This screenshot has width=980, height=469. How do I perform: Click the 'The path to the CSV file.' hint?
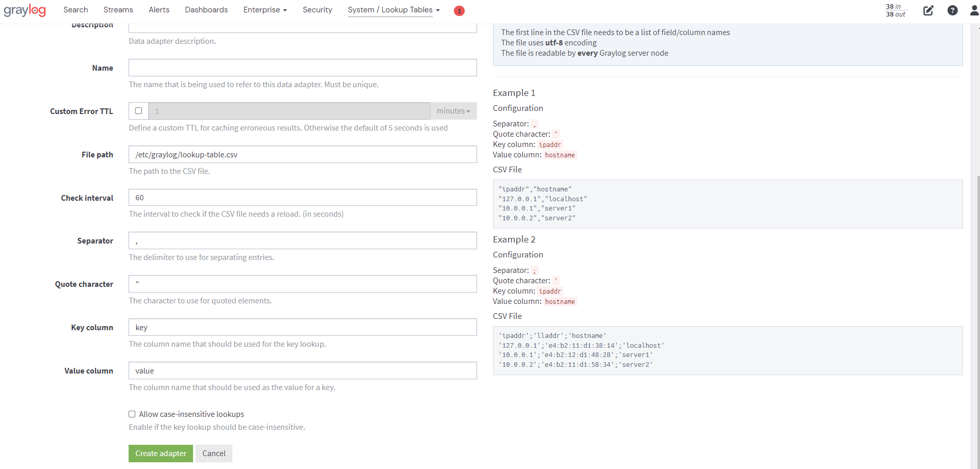(x=169, y=171)
